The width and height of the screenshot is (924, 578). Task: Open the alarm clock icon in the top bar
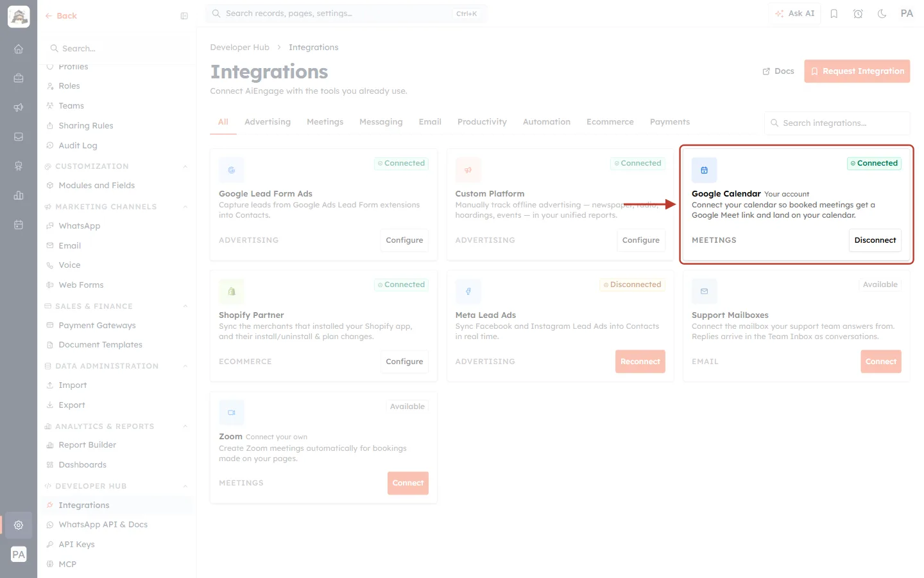tap(858, 13)
